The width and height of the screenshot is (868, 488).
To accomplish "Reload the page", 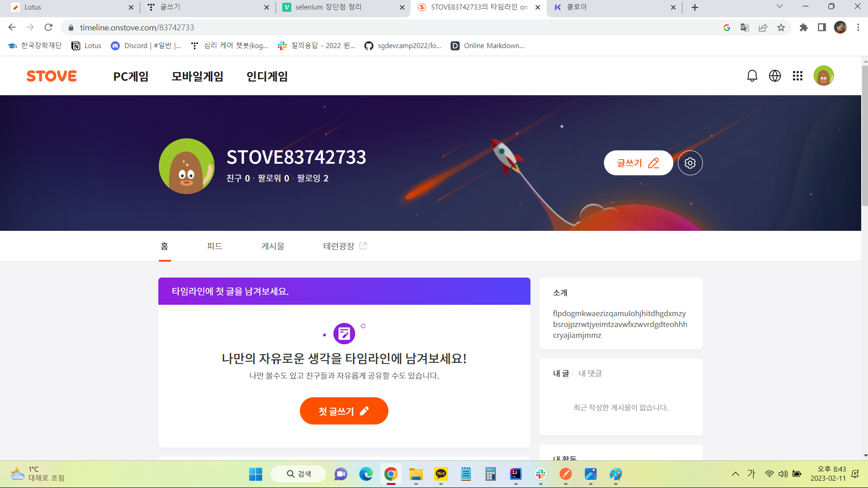I will coord(48,27).
